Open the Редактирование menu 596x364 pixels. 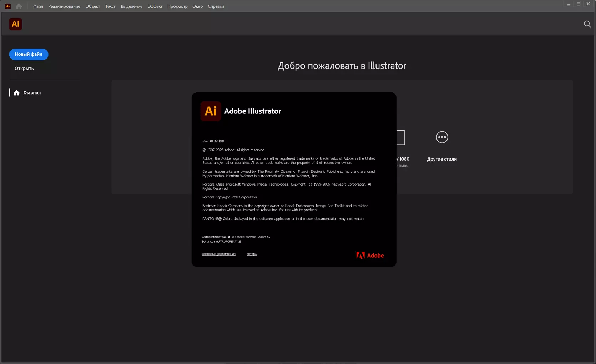pos(64,6)
